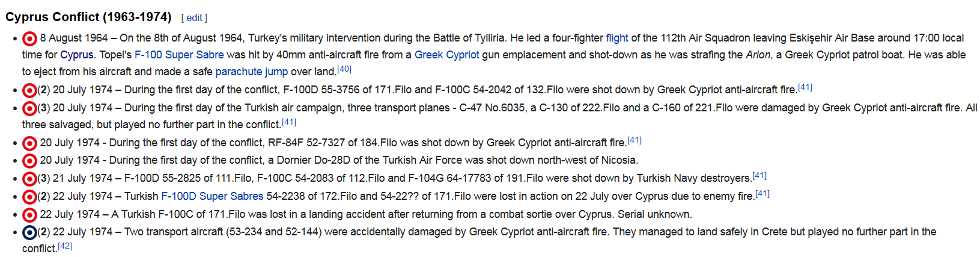Click roundel icon before three transport planes entry

(29, 108)
